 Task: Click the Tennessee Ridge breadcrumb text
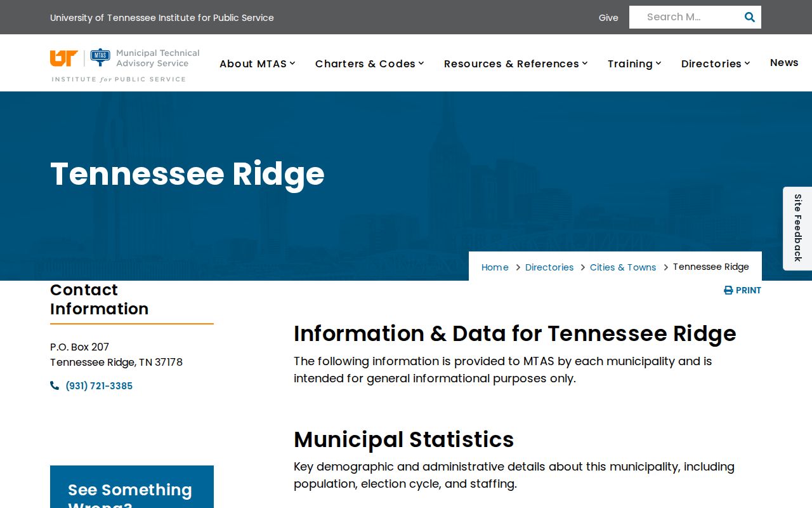click(x=710, y=267)
